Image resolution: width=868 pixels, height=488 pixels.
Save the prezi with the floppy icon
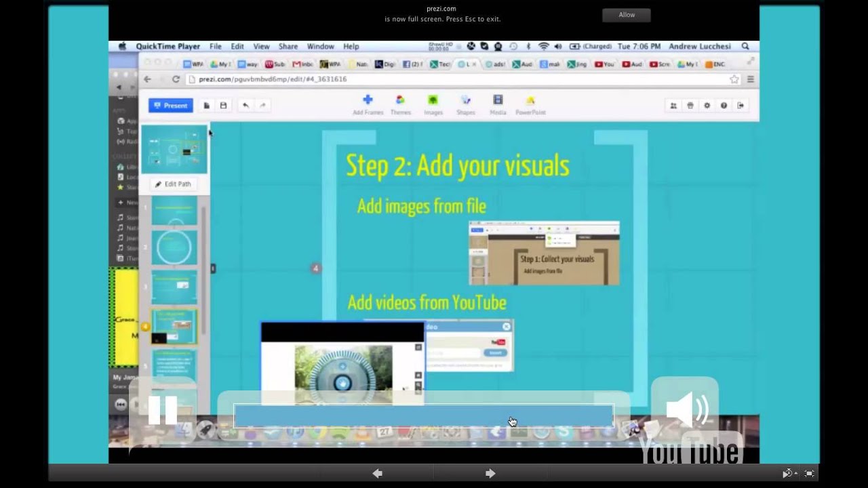click(223, 106)
